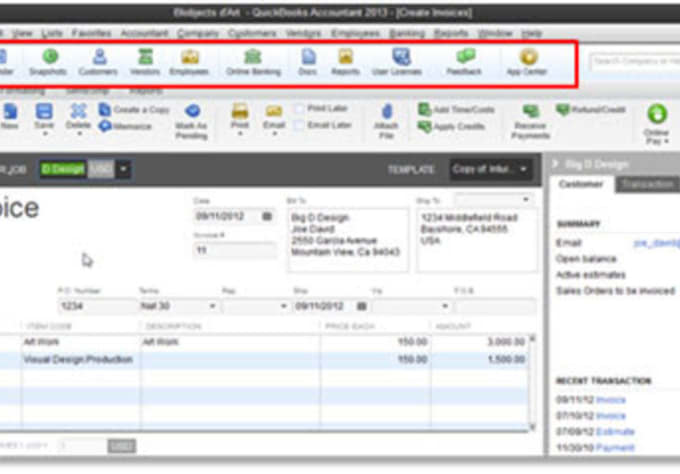This screenshot has height=474, width=680.
Task: Click the Bill To address box
Action: pos(348,240)
